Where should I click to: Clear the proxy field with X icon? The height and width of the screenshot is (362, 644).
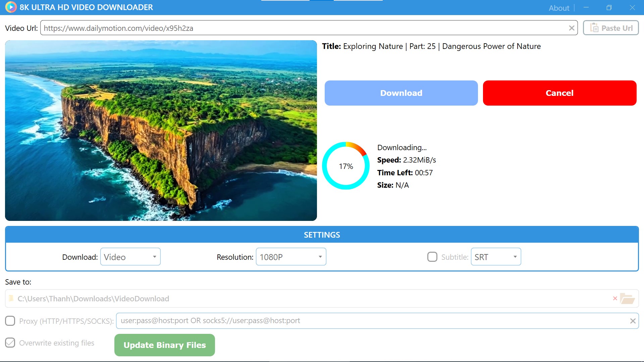633,321
